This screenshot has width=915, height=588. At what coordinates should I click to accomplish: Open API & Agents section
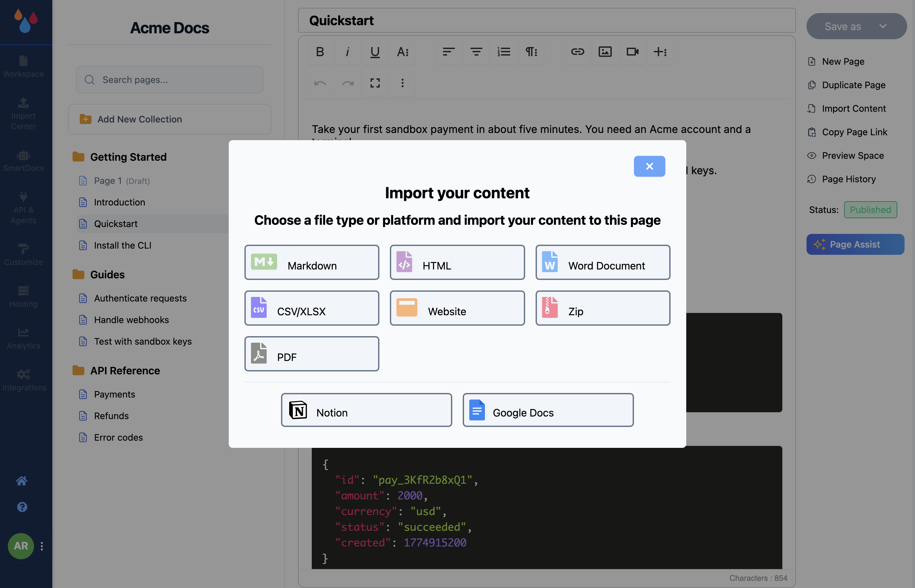(x=24, y=207)
